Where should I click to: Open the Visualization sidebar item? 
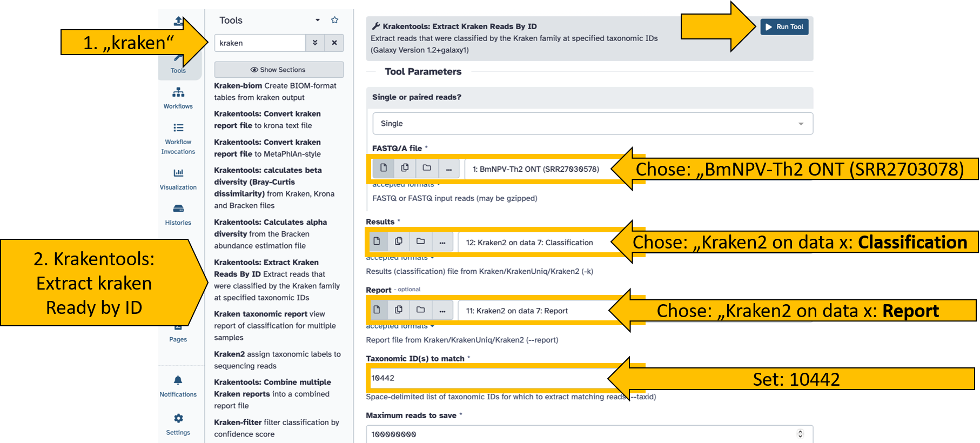tap(178, 179)
